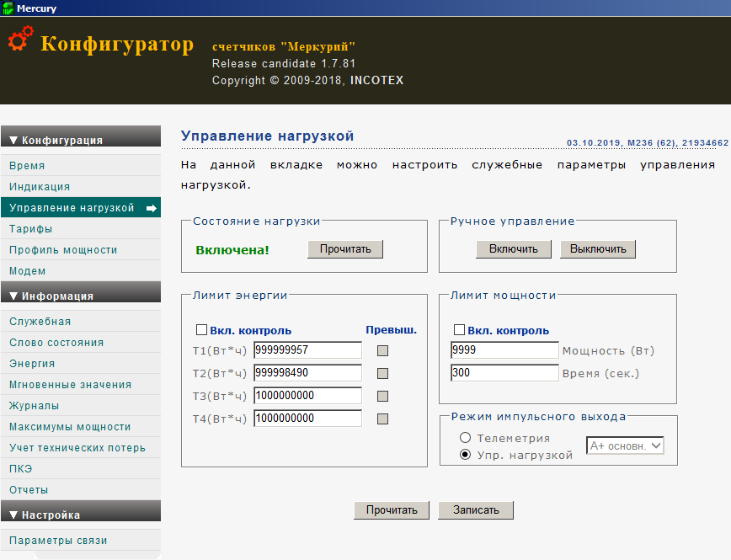Open the A+ основн. dropdown
731x560 pixels.
(625, 445)
